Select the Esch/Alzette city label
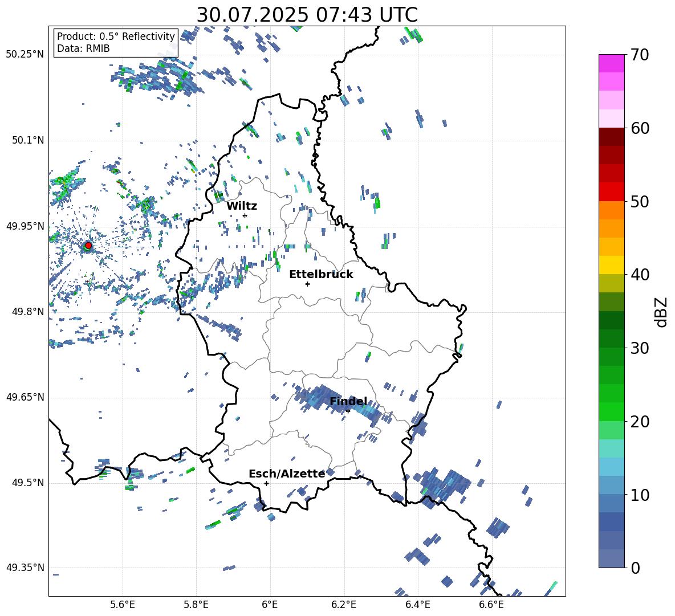 (287, 474)
